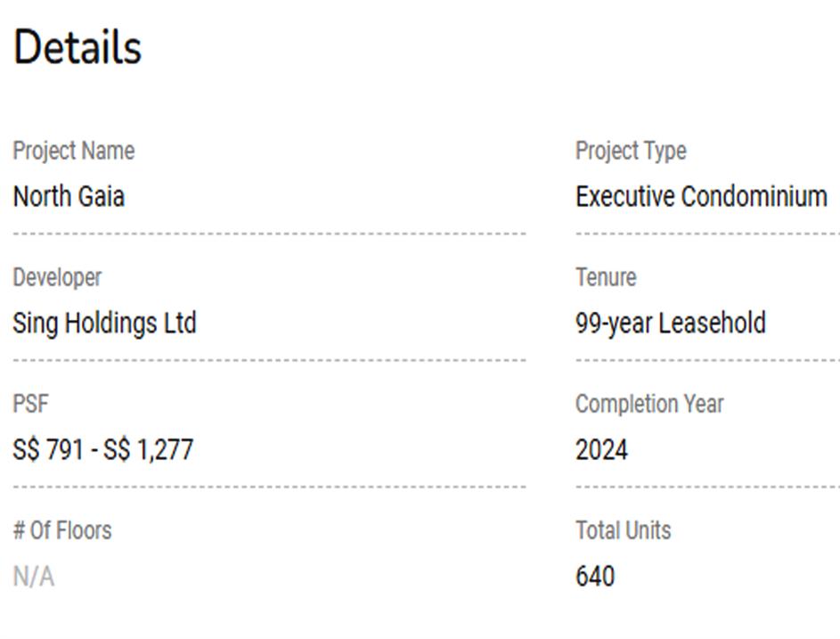840x639 pixels.
Task: Click the Completion Year label
Action: coord(649,404)
